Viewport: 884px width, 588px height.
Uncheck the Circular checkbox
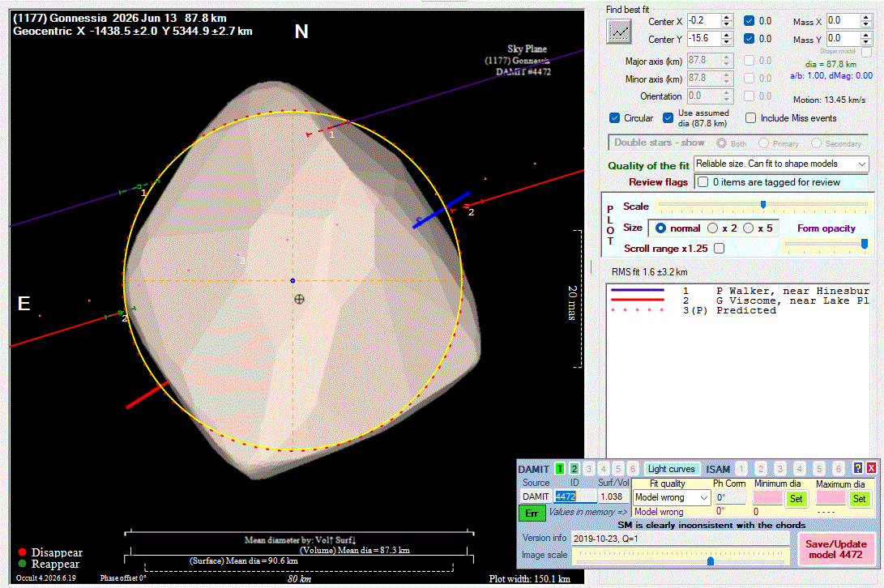pyautogui.click(x=614, y=117)
